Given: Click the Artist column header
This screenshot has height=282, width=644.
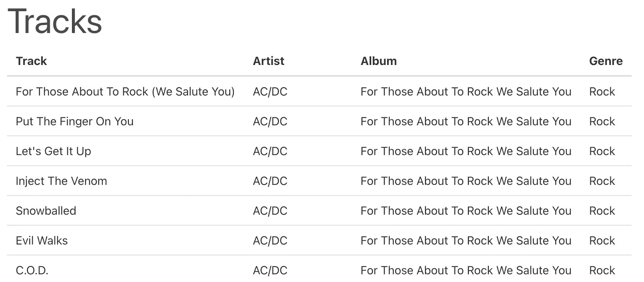Looking at the screenshot, I should (x=268, y=61).
